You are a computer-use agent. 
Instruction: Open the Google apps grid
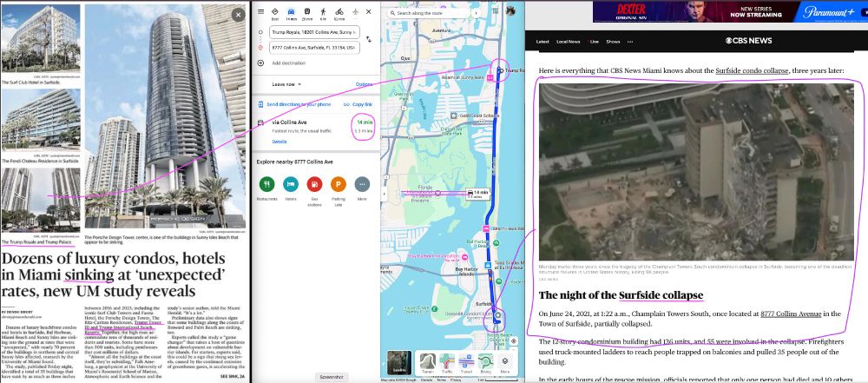pyautogui.click(x=495, y=11)
